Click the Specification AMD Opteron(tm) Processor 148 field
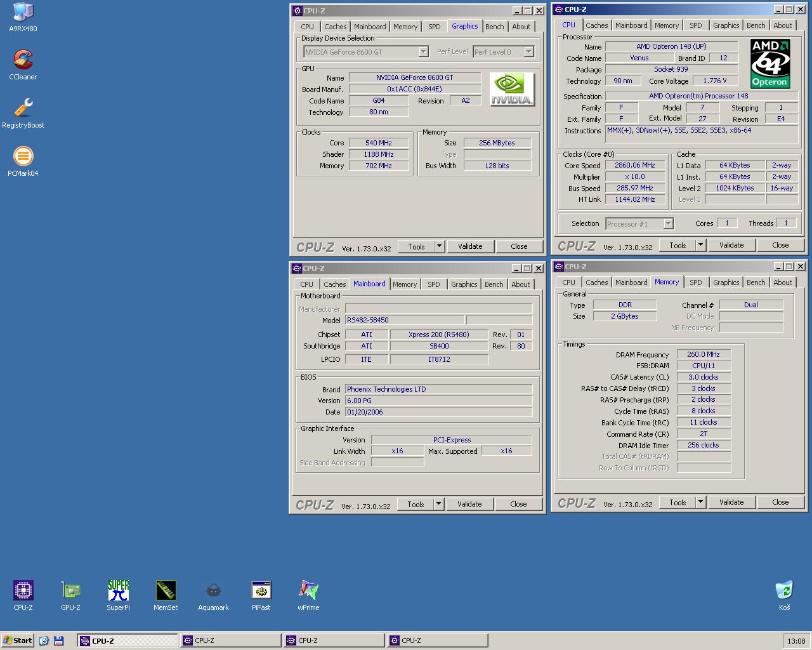 pos(702,96)
